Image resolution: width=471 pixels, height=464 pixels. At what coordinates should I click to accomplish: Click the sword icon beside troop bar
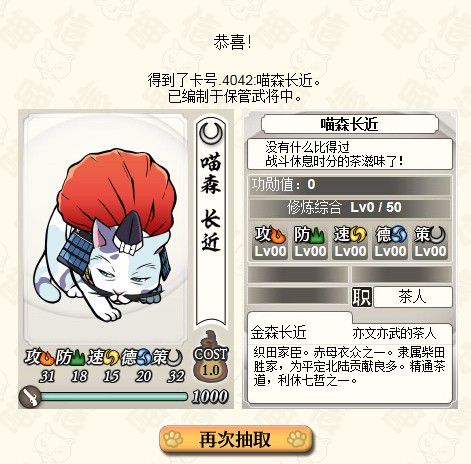point(30,396)
